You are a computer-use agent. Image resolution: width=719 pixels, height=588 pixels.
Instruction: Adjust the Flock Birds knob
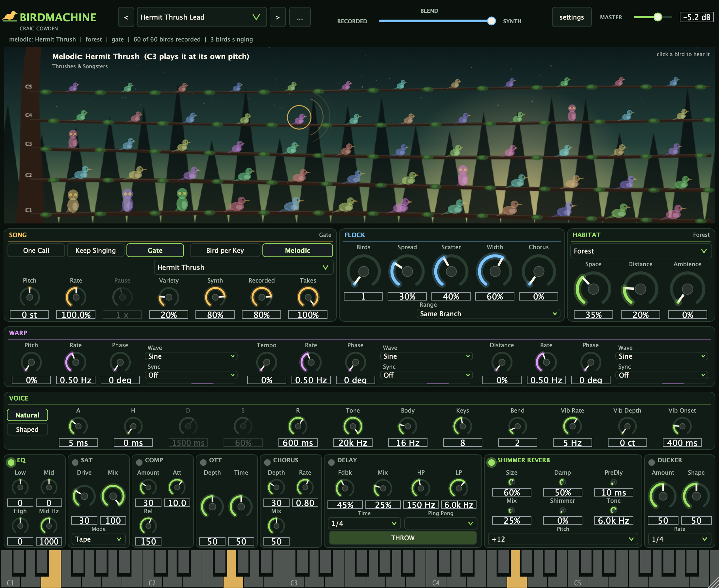coord(363,271)
